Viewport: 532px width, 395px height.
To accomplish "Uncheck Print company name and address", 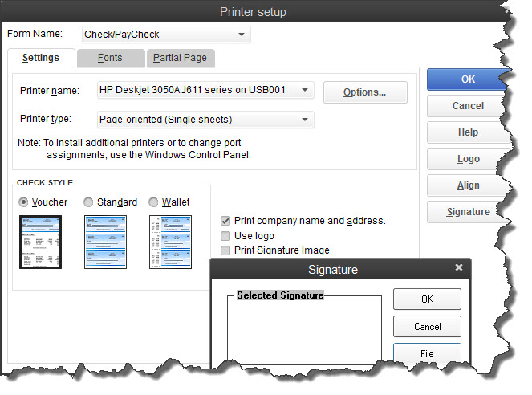I will (x=226, y=221).
